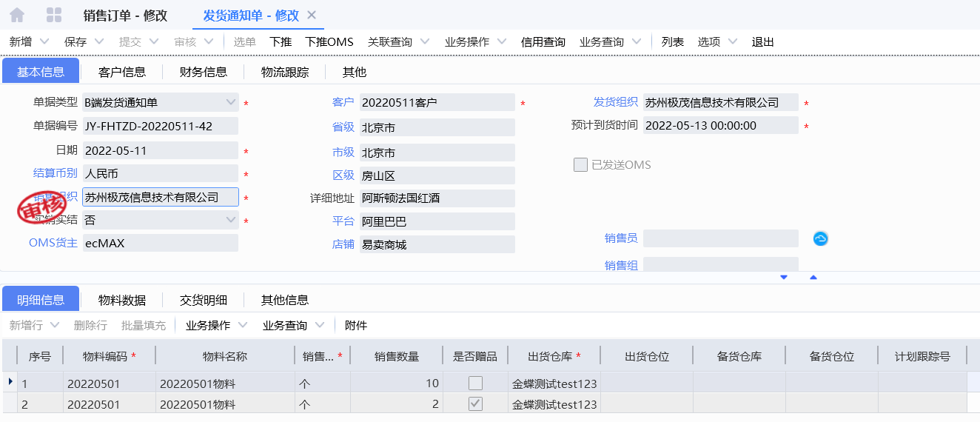
Task: Switch to 其他 tab
Action: 355,72
